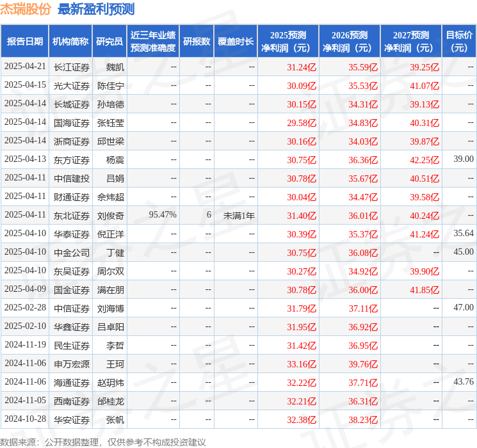Click the 47.00 target price
This screenshot has width=477, height=448.
click(464, 307)
